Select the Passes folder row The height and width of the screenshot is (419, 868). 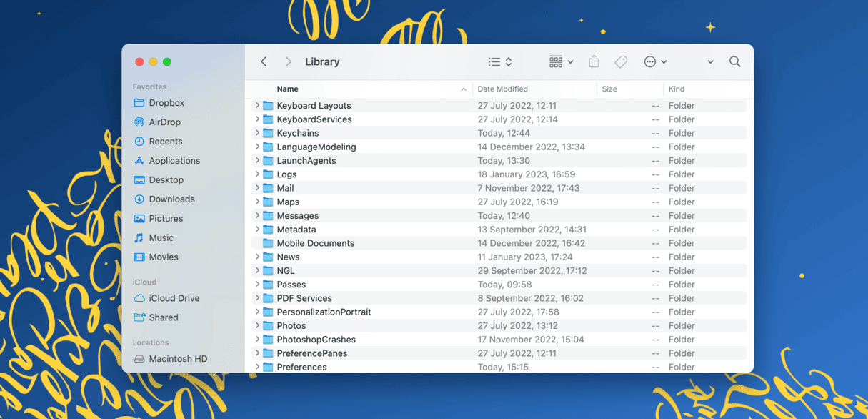[499, 285]
